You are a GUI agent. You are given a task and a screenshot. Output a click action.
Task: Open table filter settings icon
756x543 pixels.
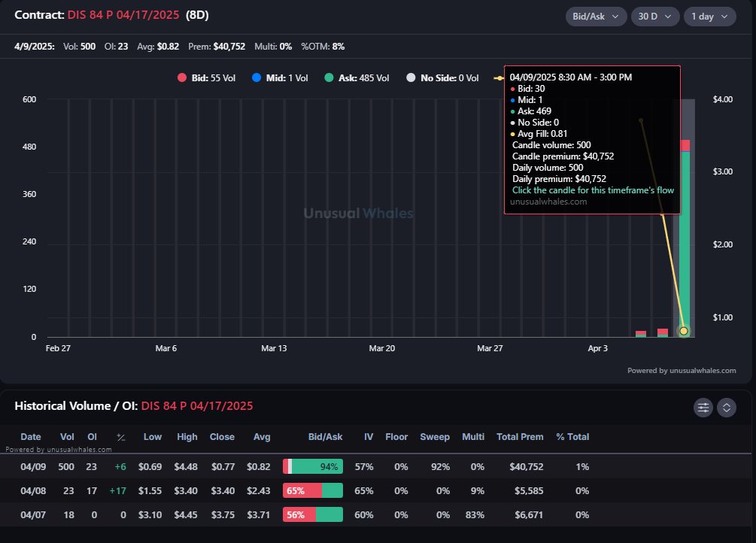coord(703,408)
